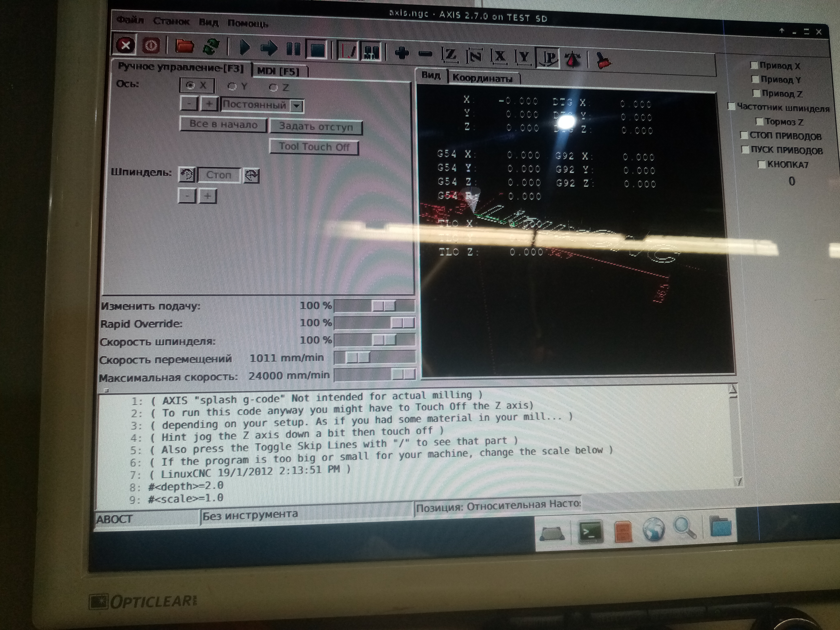The height and width of the screenshot is (630, 840).
Task: Select the top view Z icon
Action: [x=450, y=55]
